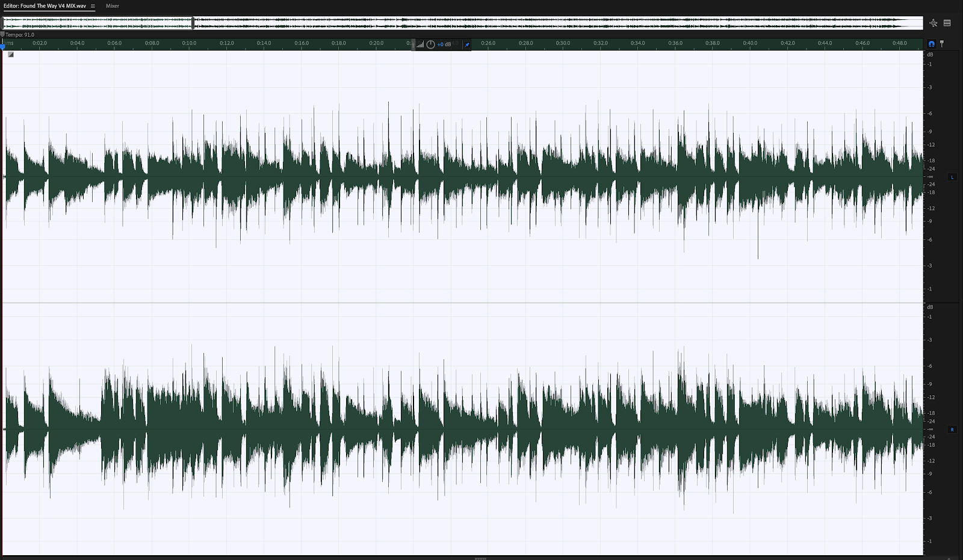Viewport: 963px width, 560px height.
Task: Click the blue playhead triangle at the timeline start
Action: tap(4, 46)
